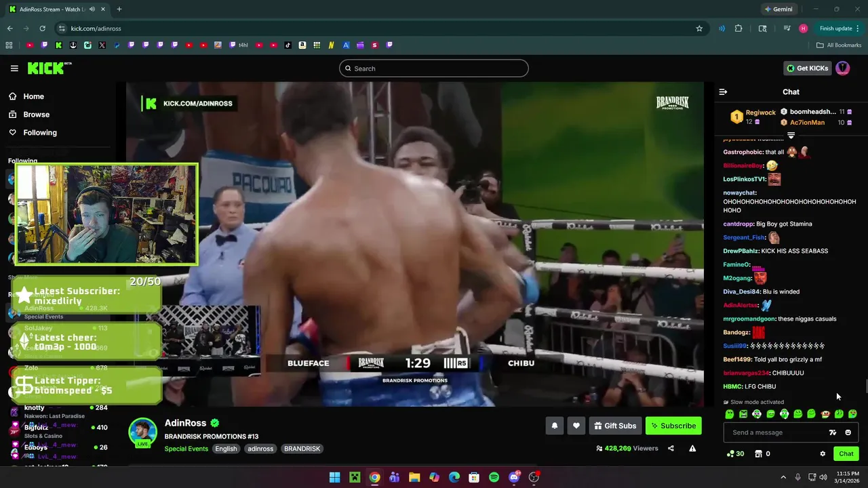Screen dimensions: 868x488
Task: Click username HBMC in chat
Action: pos(732,386)
